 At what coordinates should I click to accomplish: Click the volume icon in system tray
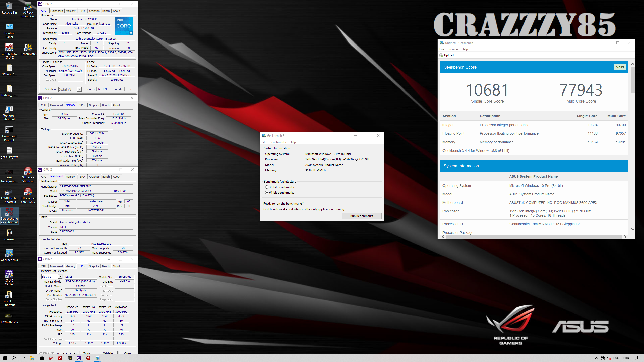pyautogui.click(x=609, y=358)
